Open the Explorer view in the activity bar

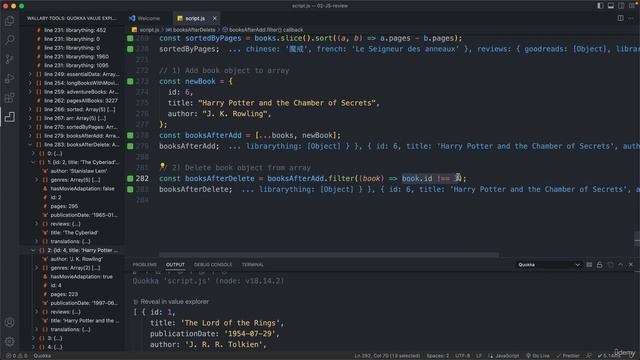click(x=9, y=20)
